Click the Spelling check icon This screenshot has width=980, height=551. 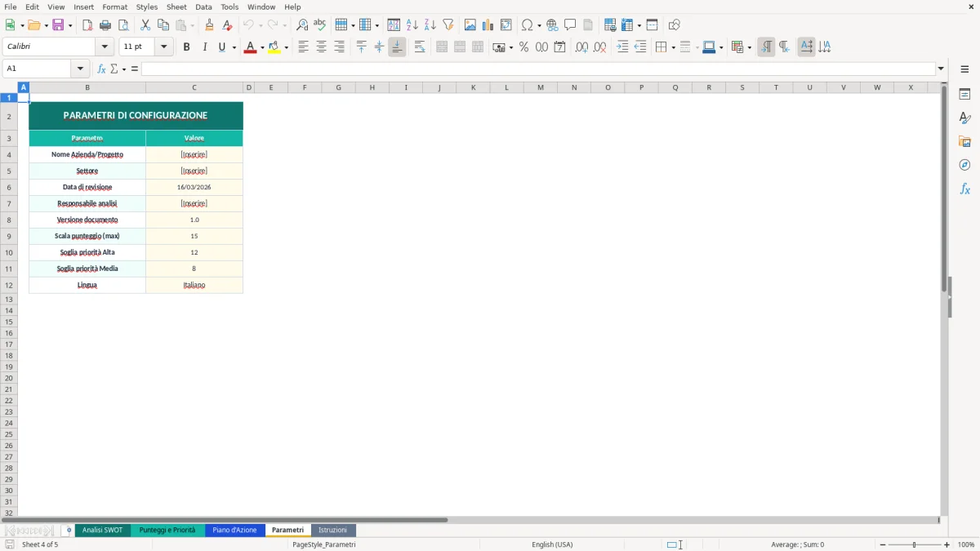(320, 25)
